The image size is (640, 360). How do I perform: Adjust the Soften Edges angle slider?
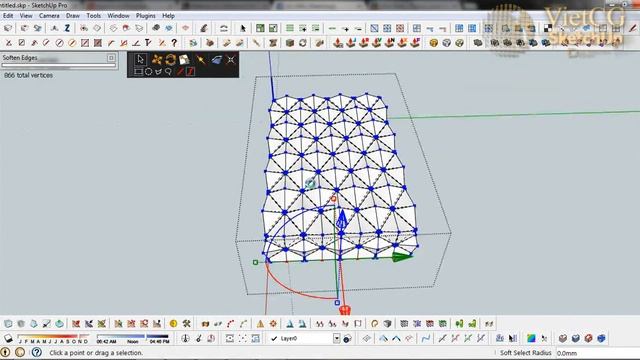tap(59, 65)
